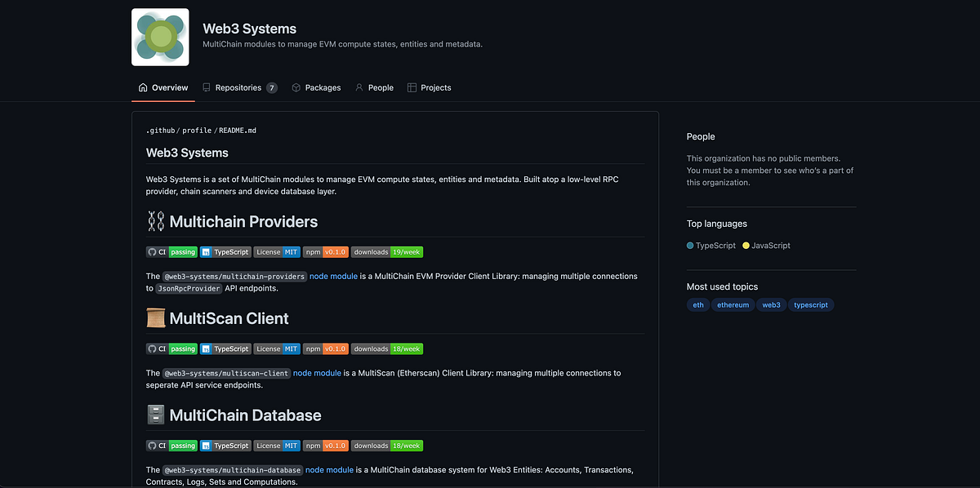Click the web3 topic tag
The height and width of the screenshot is (488, 980).
(771, 304)
